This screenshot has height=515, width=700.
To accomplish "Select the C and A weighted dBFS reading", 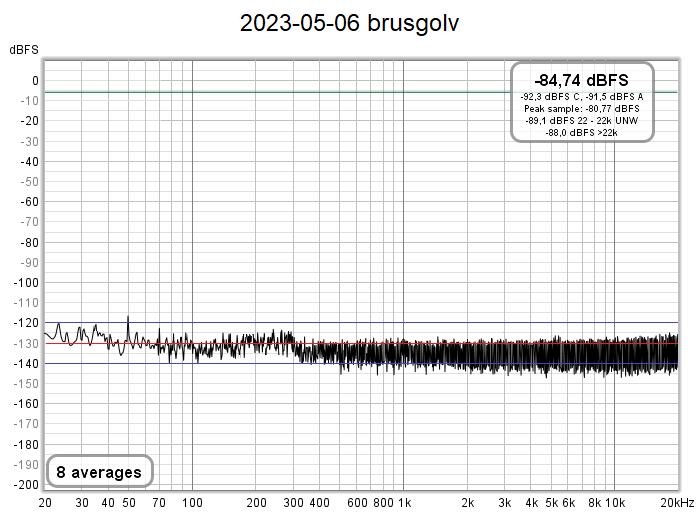I will click(582, 96).
